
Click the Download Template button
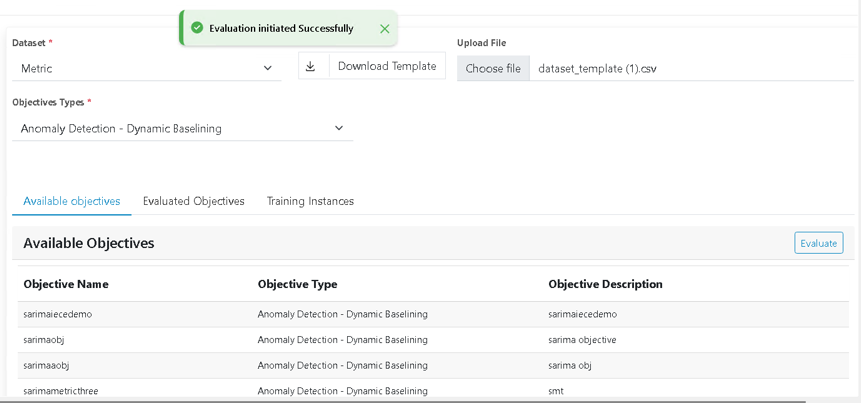(372, 66)
